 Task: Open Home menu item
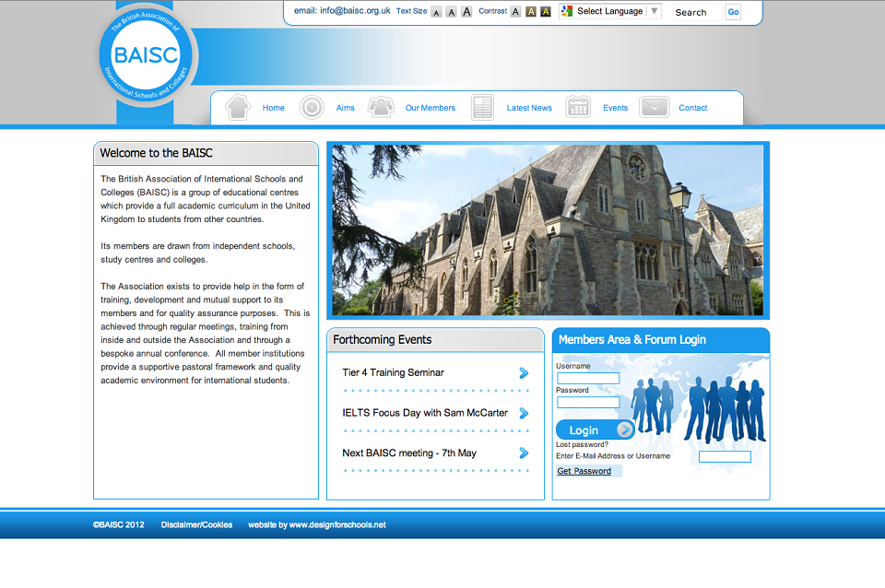273,108
